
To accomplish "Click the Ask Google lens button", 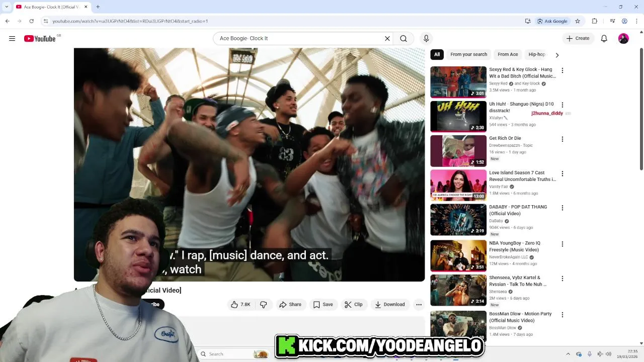I will pyautogui.click(x=552, y=21).
